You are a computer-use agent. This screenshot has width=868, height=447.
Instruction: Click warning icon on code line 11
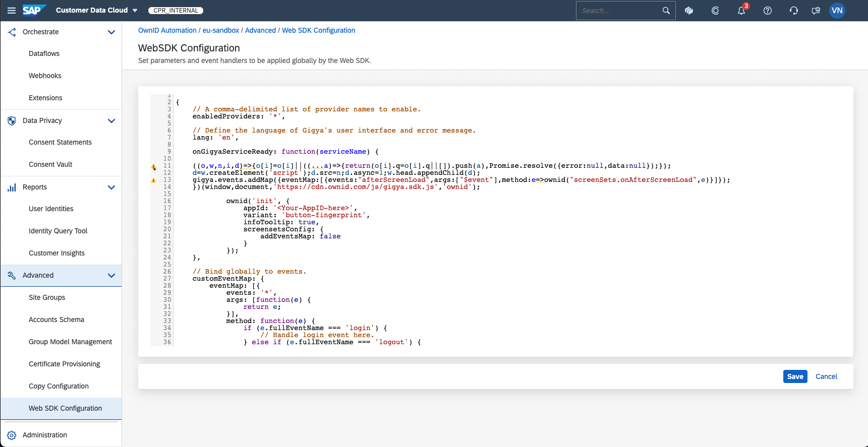(x=154, y=167)
